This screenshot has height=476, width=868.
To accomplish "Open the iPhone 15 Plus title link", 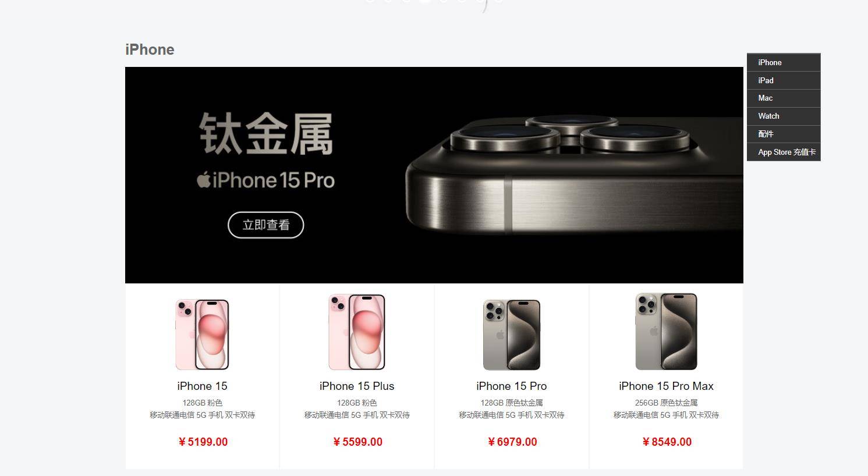I will click(x=357, y=386).
